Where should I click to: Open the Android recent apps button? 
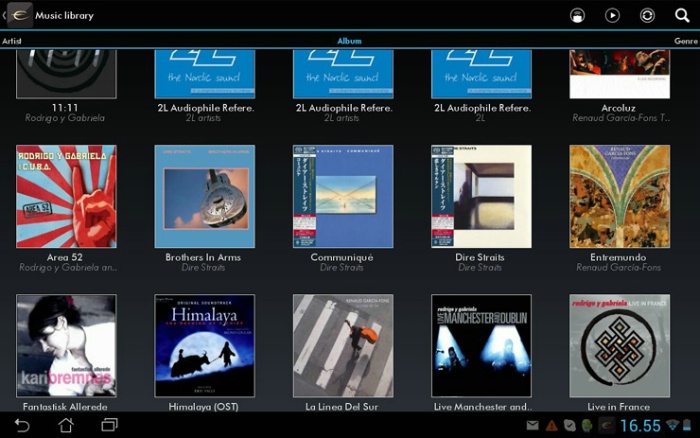tap(109, 425)
